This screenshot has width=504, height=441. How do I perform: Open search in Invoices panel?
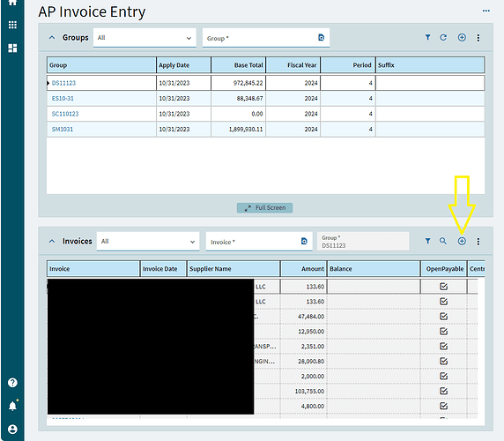pos(443,241)
